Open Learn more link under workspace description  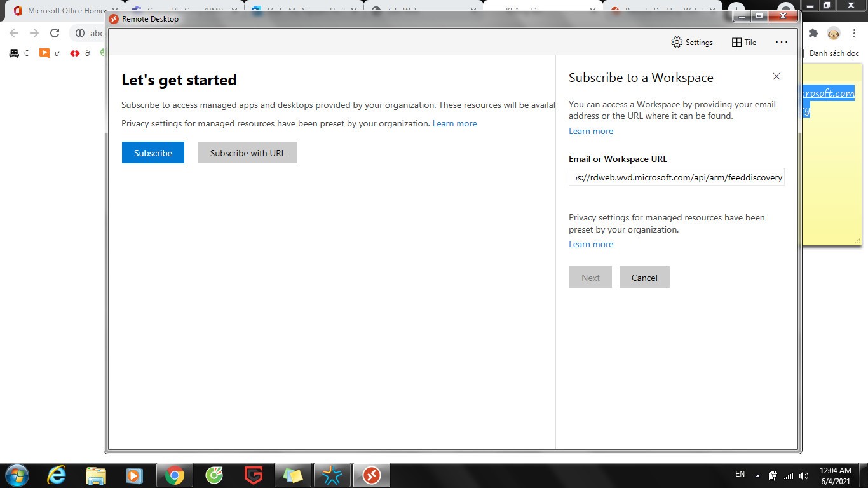(x=591, y=131)
